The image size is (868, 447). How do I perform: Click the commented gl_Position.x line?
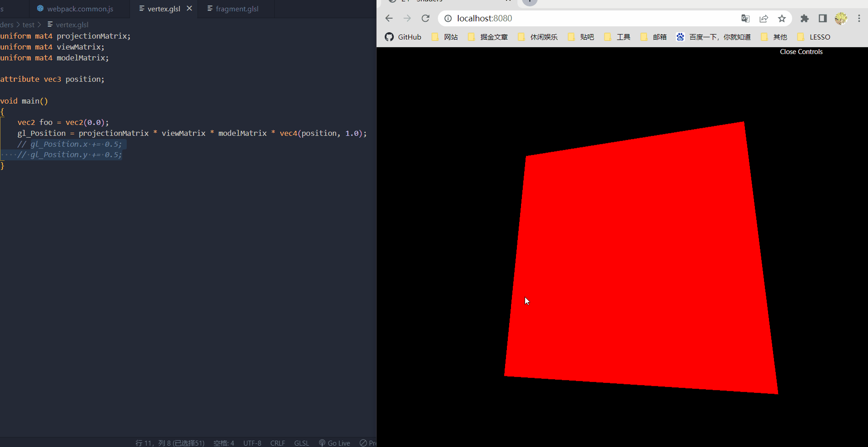69,144
